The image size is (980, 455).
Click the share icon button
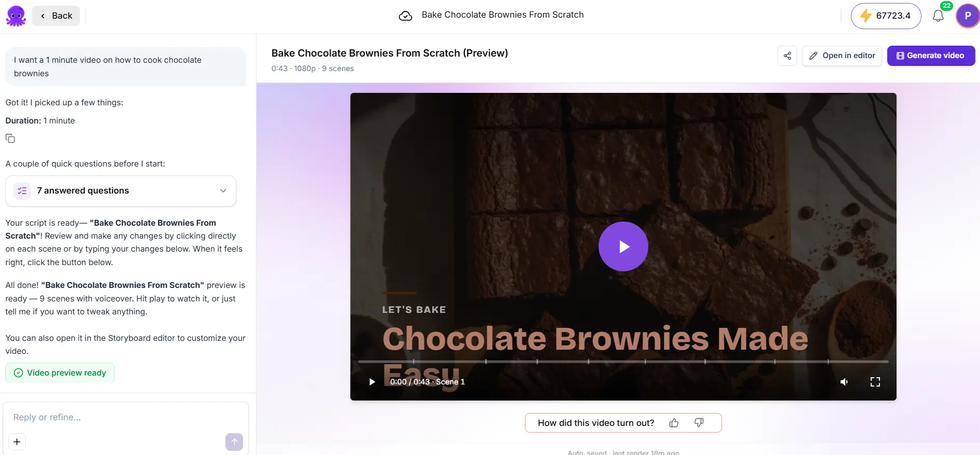787,56
